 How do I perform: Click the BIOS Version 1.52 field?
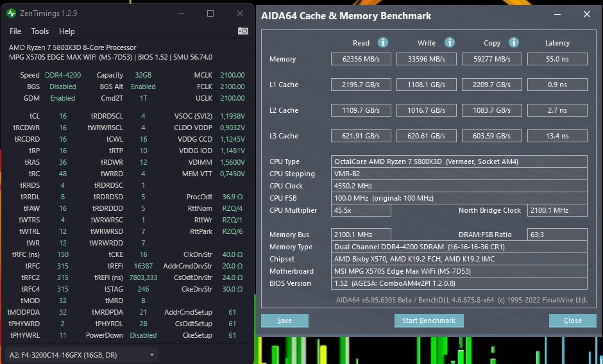pyautogui.click(x=459, y=283)
